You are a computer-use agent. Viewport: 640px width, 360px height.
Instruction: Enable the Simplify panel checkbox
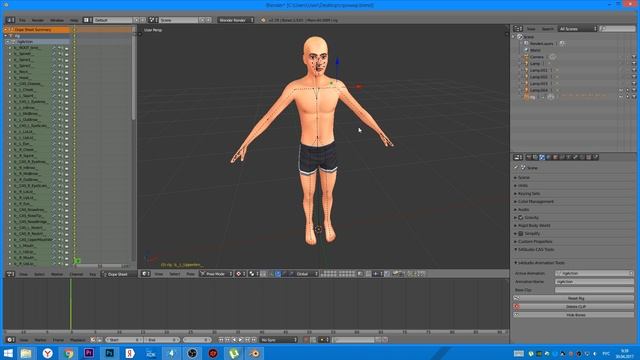pyautogui.click(x=521, y=233)
